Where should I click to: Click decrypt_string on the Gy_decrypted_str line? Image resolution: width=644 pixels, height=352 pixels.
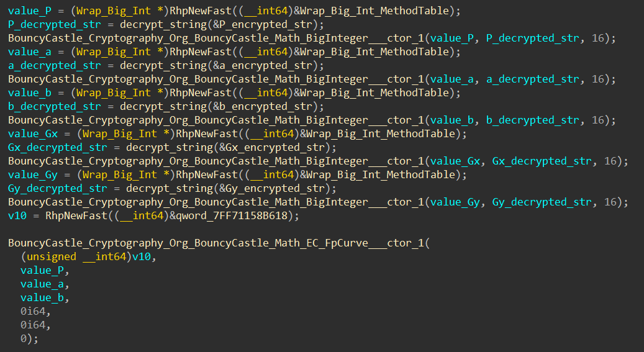[x=170, y=189]
